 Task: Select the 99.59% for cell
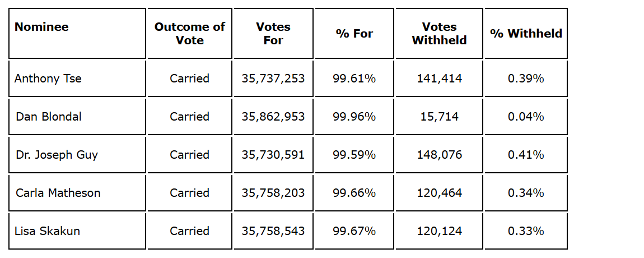pos(354,155)
